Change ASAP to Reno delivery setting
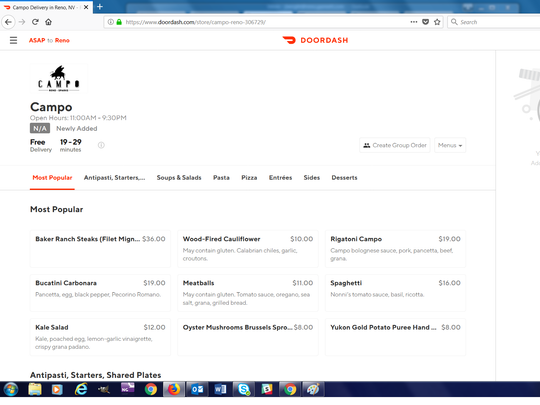The image size is (540, 405). (x=49, y=40)
